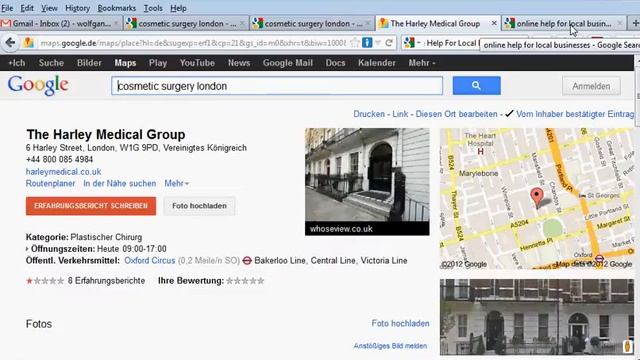Image resolution: width=640 pixels, height=360 pixels.
Task: Open the Edit menu
Action: pos(27,8)
